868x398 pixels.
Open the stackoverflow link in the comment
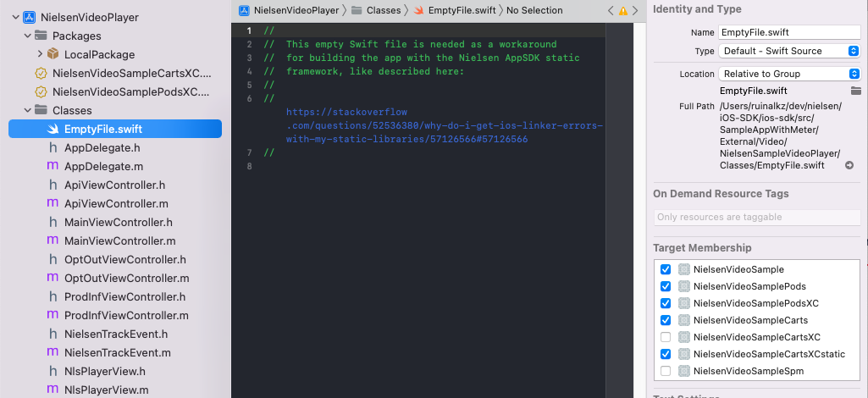click(444, 125)
